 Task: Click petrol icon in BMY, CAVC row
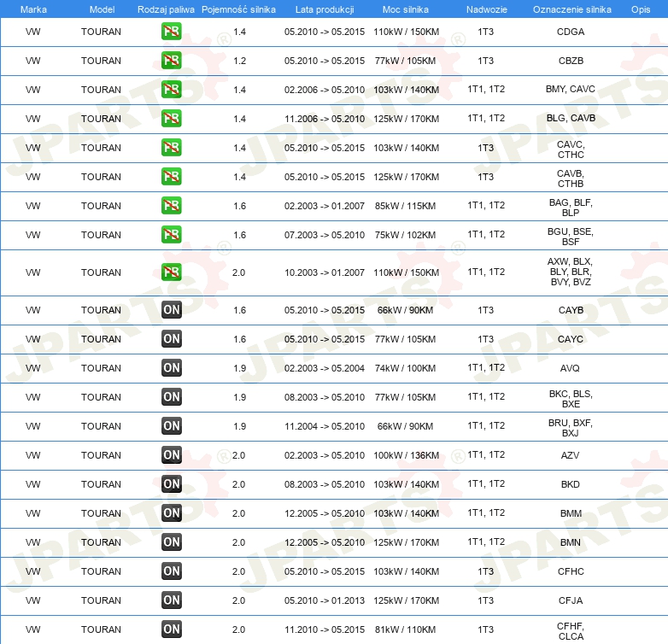click(x=171, y=89)
